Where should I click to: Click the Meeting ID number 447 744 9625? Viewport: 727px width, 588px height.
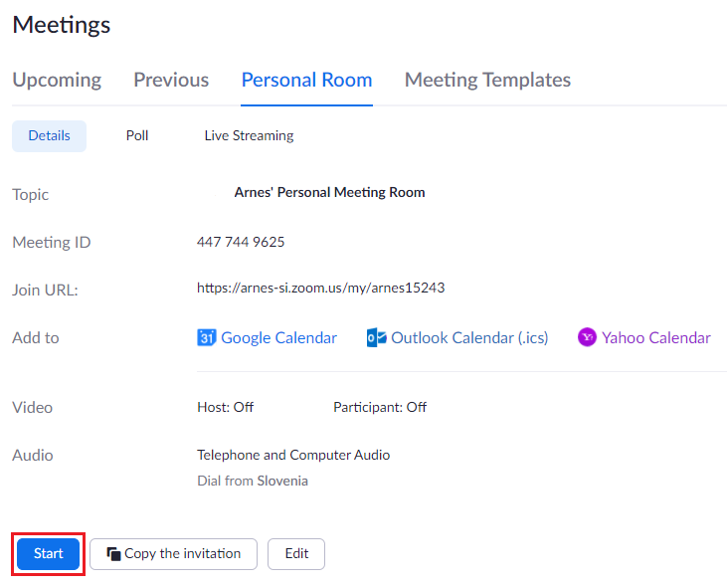(241, 242)
